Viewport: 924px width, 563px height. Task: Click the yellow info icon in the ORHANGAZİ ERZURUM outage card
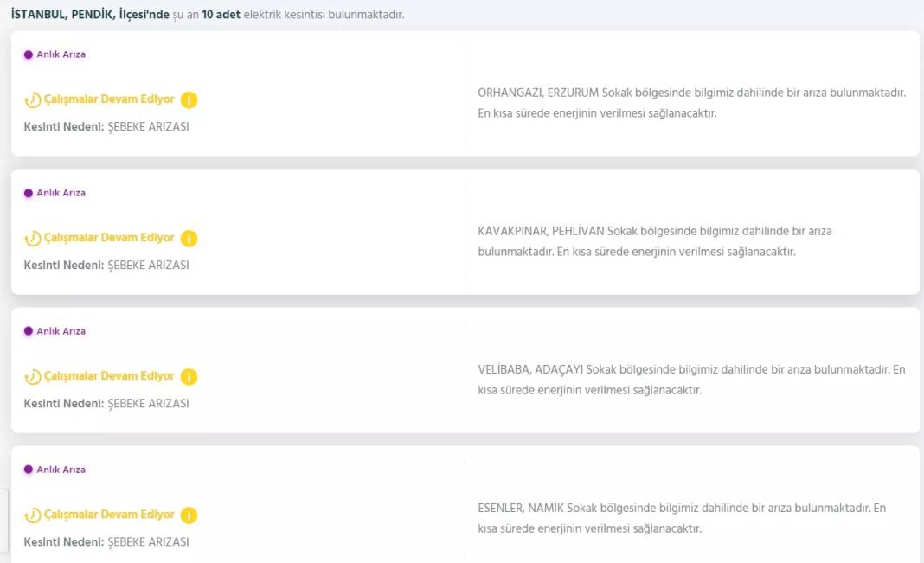(x=189, y=99)
